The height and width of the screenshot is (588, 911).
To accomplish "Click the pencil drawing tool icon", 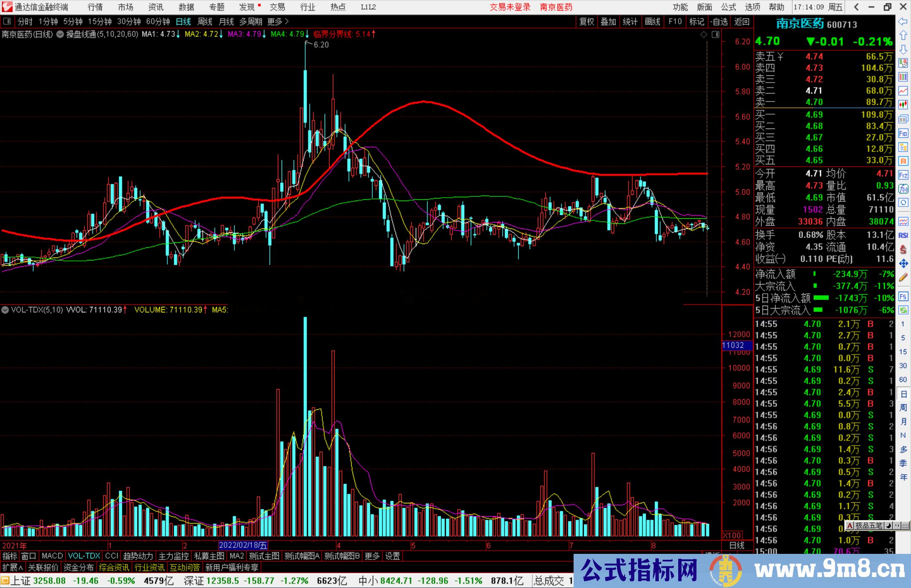I will point(903,277).
